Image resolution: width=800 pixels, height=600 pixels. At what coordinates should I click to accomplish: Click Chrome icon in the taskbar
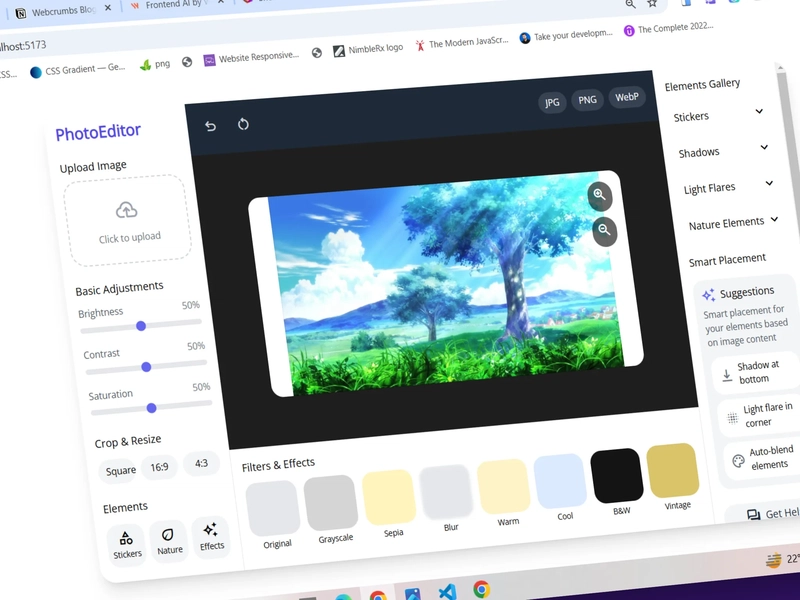pyautogui.click(x=481, y=589)
